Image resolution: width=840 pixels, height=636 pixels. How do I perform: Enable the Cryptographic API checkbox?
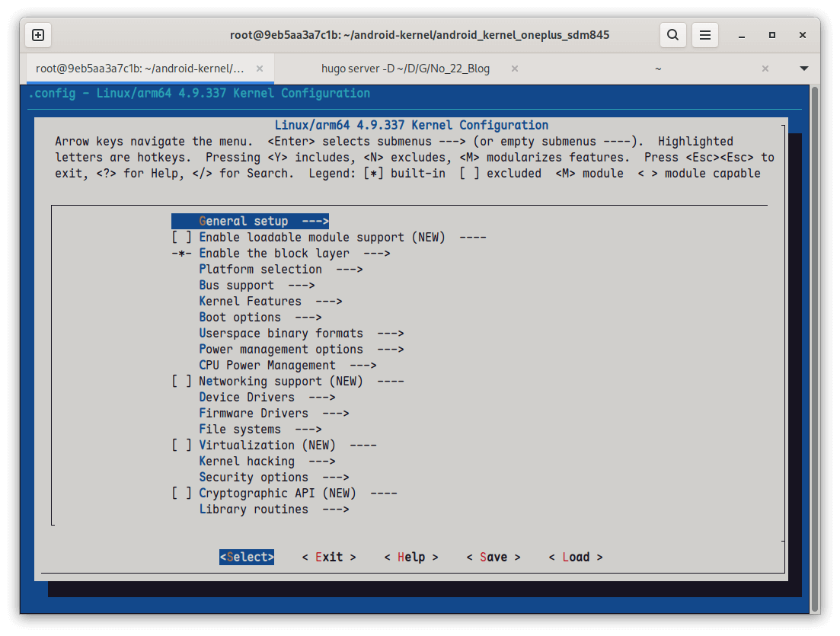[181, 494]
